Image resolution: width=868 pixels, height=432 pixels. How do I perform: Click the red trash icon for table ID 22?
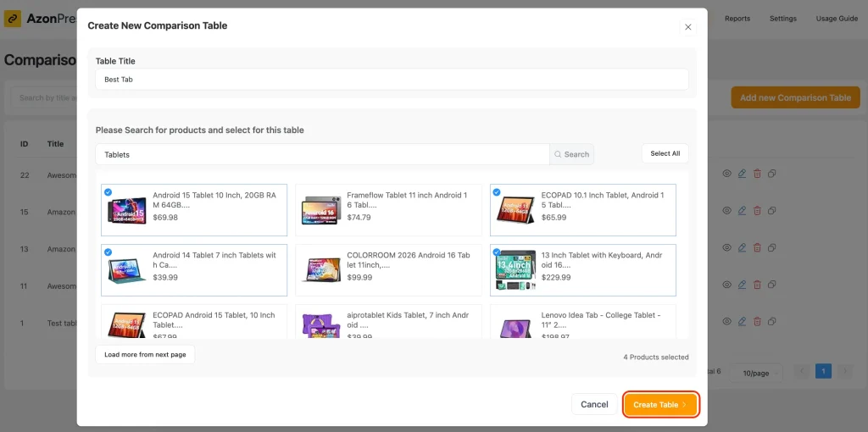(757, 174)
